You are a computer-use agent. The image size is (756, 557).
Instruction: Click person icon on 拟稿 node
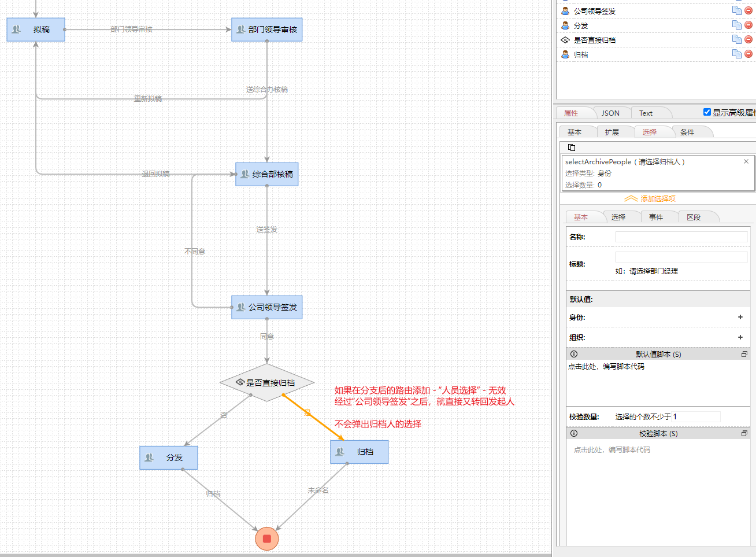(x=16, y=29)
